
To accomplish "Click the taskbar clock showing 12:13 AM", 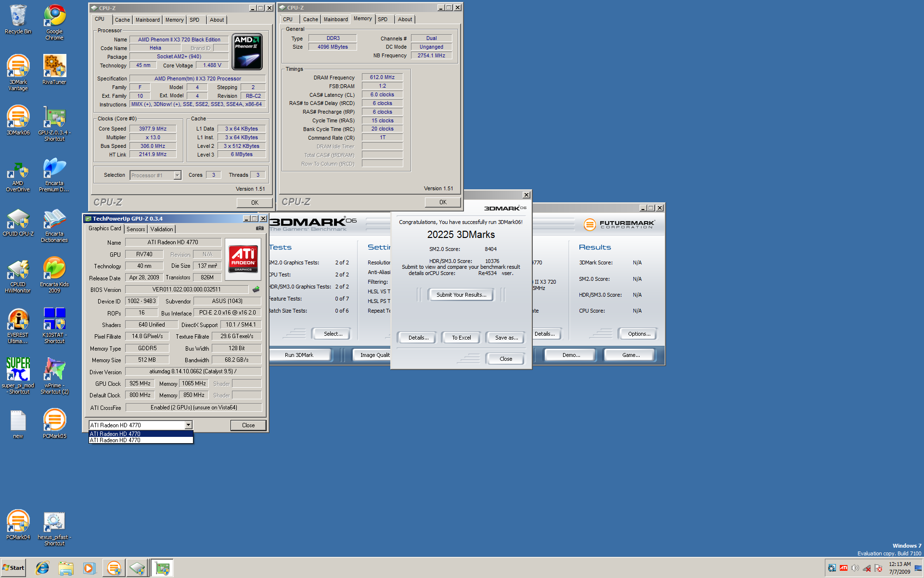I will tap(899, 568).
